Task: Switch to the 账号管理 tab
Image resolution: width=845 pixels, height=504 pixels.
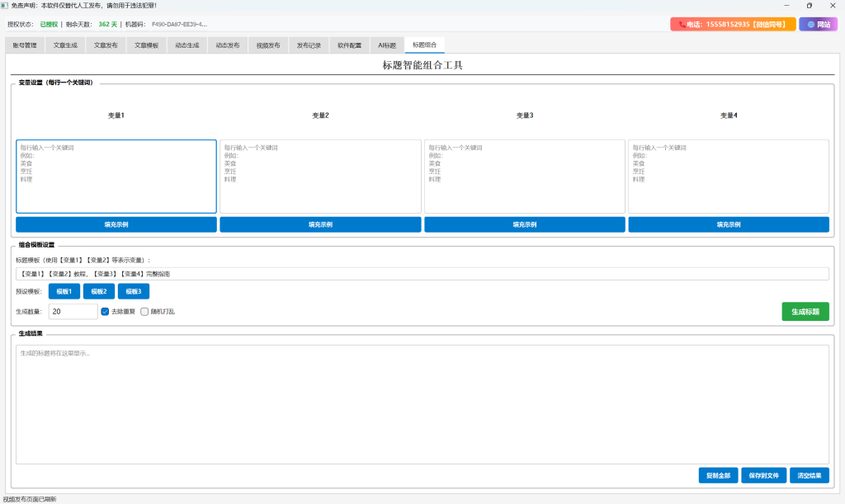Action: tap(25, 45)
